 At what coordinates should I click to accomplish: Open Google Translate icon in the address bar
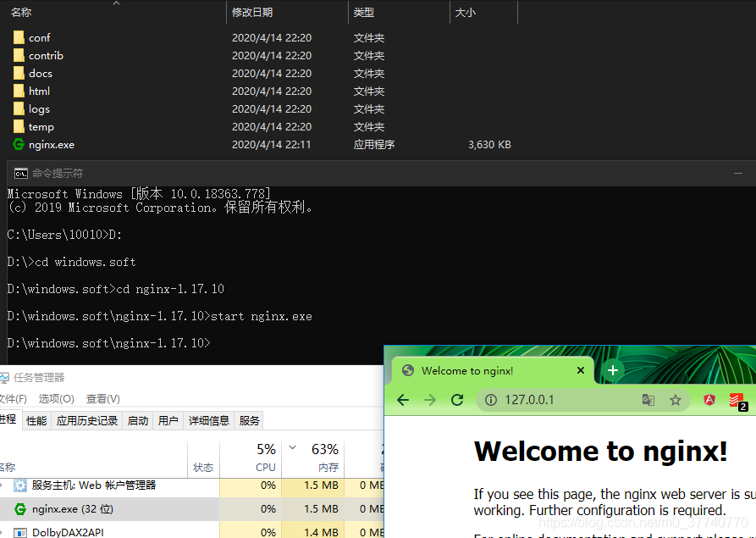[x=649, y=399]
